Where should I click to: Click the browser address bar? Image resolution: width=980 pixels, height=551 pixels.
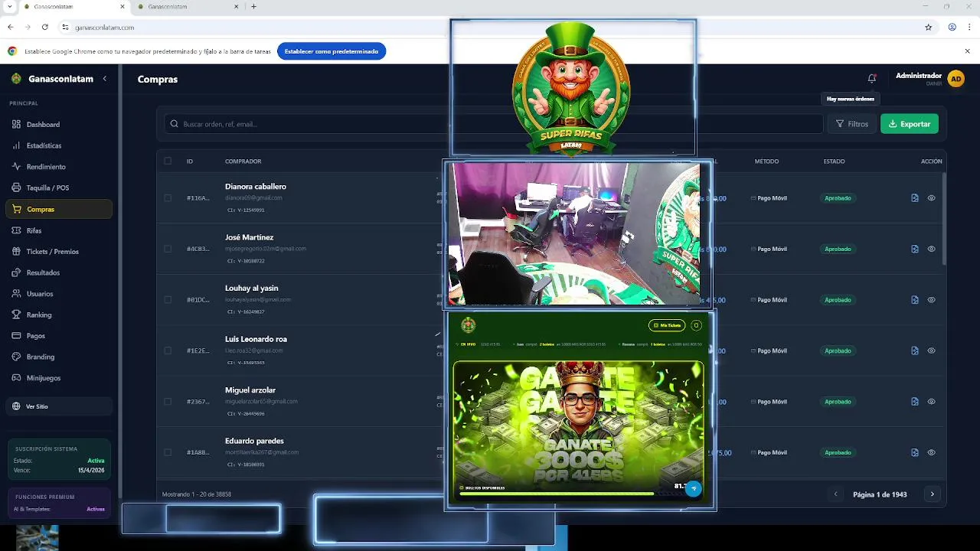(x=490, y=27)
